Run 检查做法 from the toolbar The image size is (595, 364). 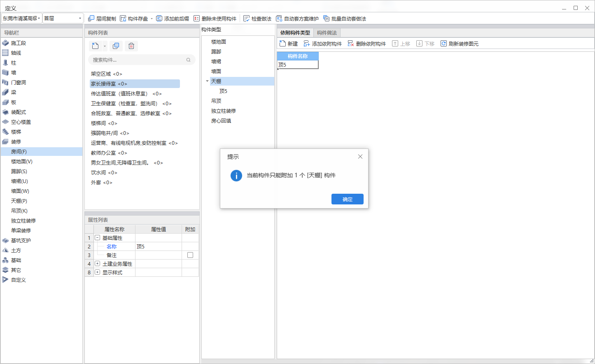click(257, 19)
